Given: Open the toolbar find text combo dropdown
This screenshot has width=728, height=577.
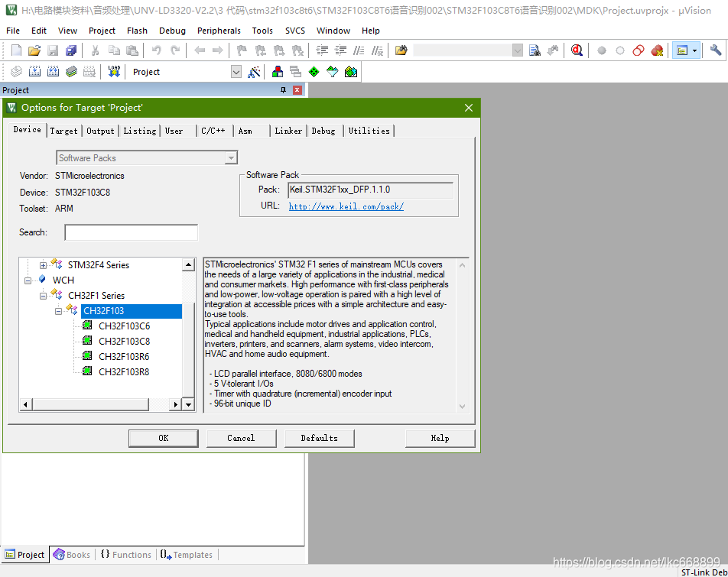Looking at the screenshot, I should point(518,50).
